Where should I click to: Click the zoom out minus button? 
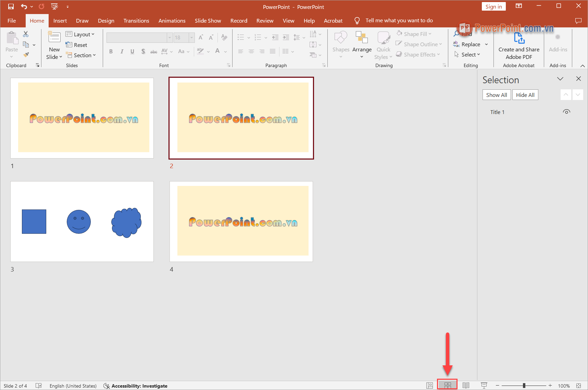[x=497, y=386]
